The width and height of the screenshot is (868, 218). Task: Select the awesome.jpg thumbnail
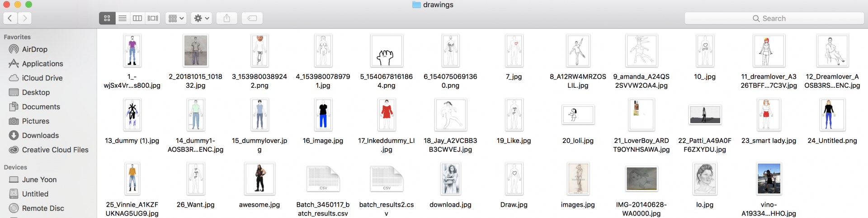(x=259, y=179)
